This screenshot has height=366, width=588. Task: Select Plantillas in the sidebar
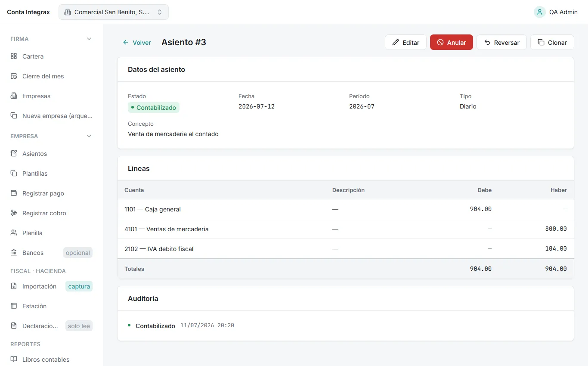pos(52,174)
